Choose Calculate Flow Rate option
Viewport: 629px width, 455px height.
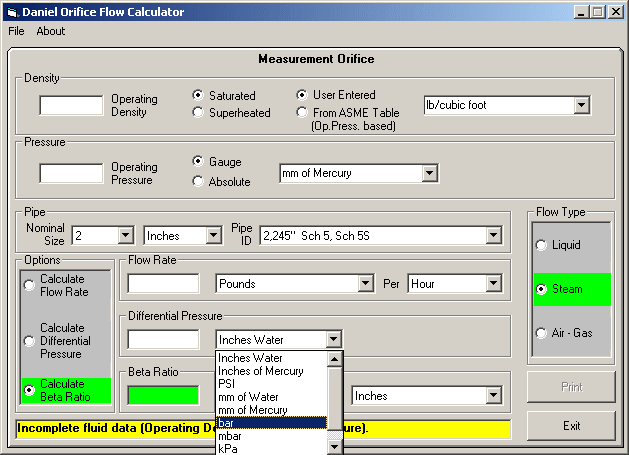coord(28,285)
